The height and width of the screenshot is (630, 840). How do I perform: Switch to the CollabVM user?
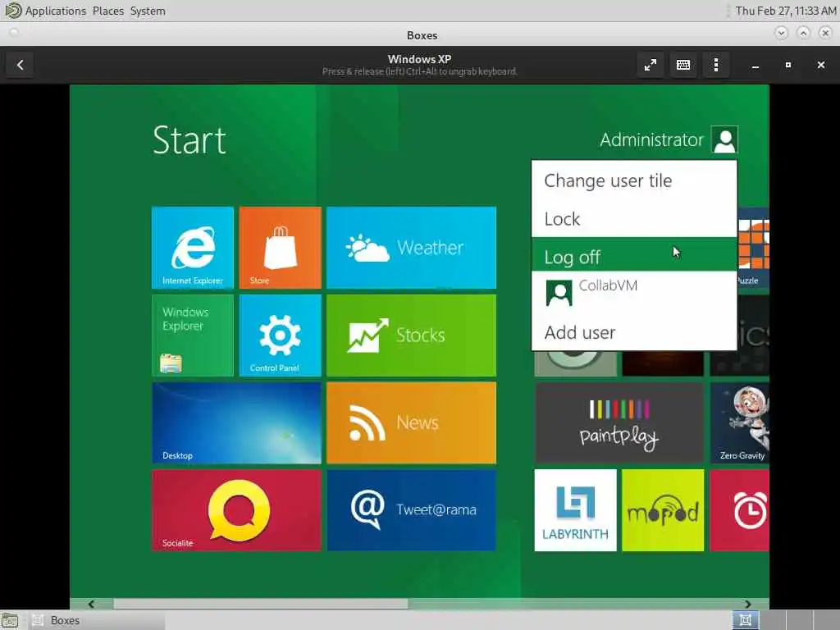pos(634,293)
